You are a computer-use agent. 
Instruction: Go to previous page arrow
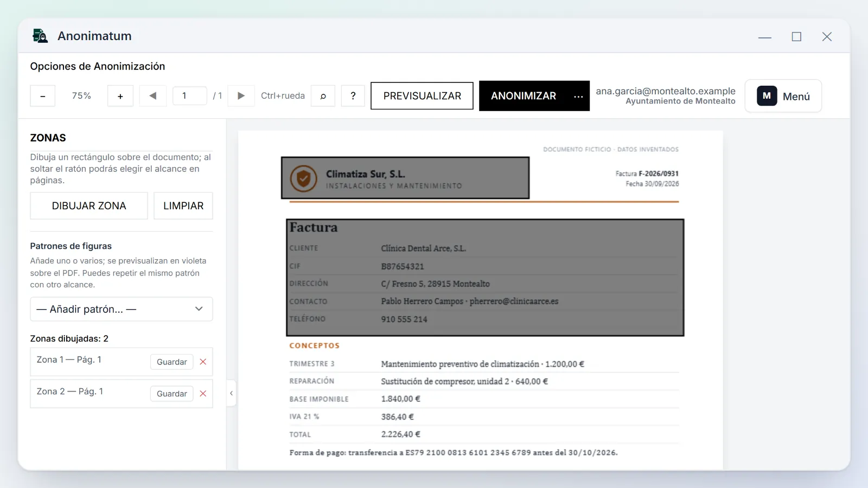[153, 96]
